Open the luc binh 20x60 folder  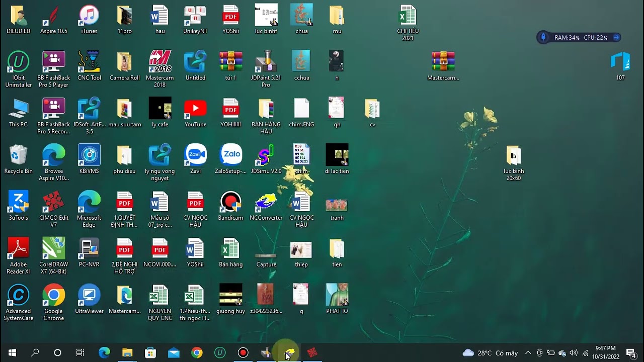pyautogui.click(x=514, y=163)
